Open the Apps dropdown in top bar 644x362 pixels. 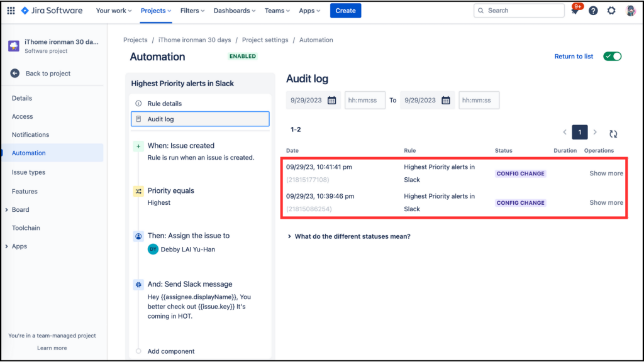(309, 11)
